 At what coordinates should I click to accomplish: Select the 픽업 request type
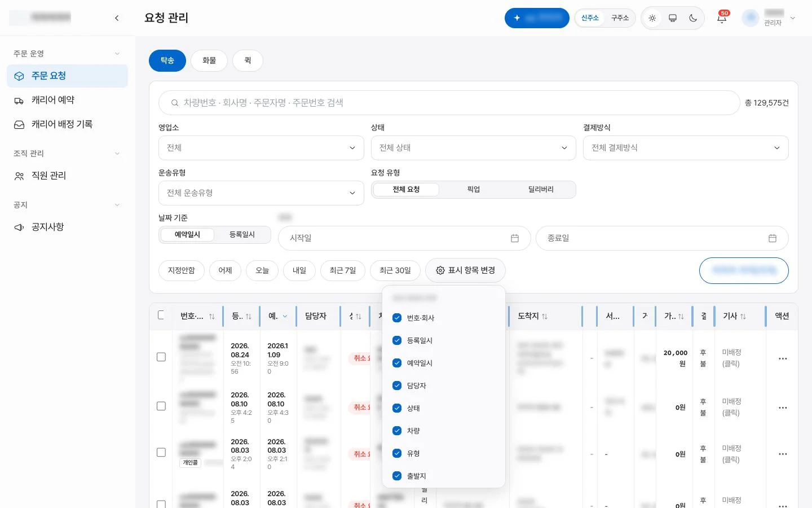474,190
